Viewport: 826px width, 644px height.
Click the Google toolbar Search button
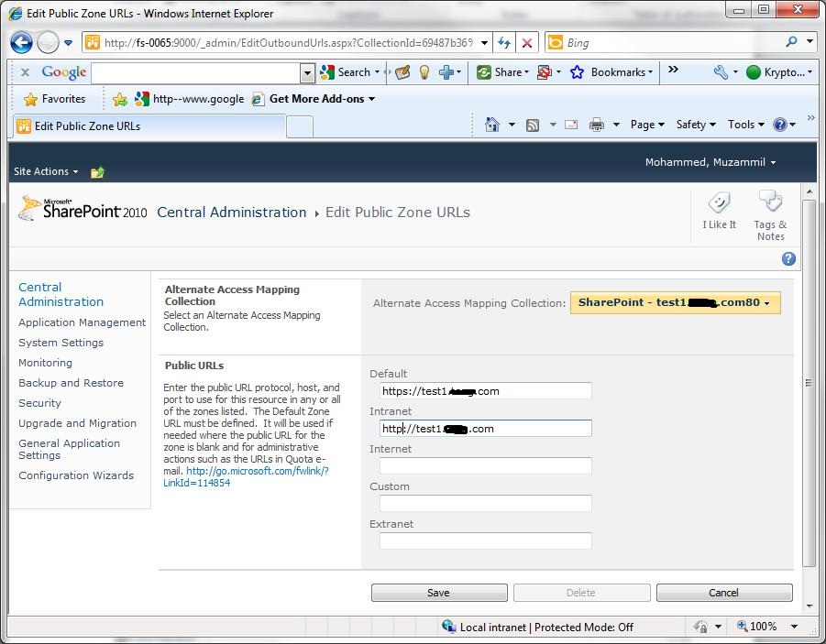[350, 72]
